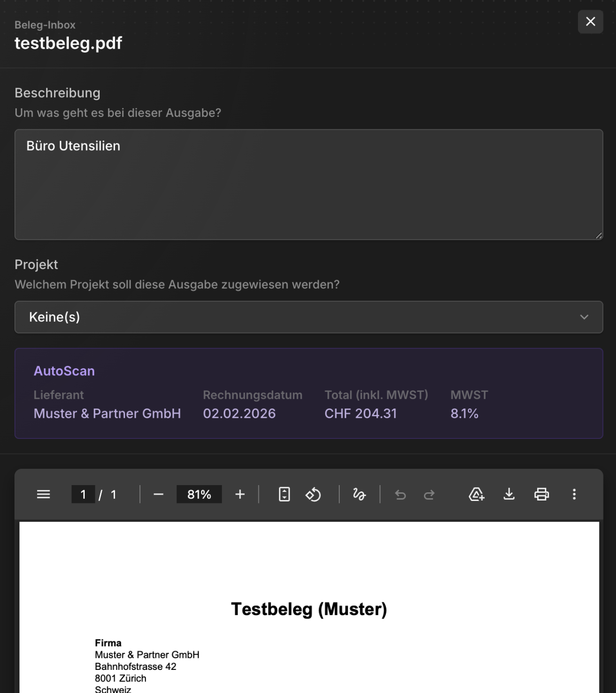Screen dimensions: 616x693
Task: Redo PDF annotation
Action: [429, 494]
